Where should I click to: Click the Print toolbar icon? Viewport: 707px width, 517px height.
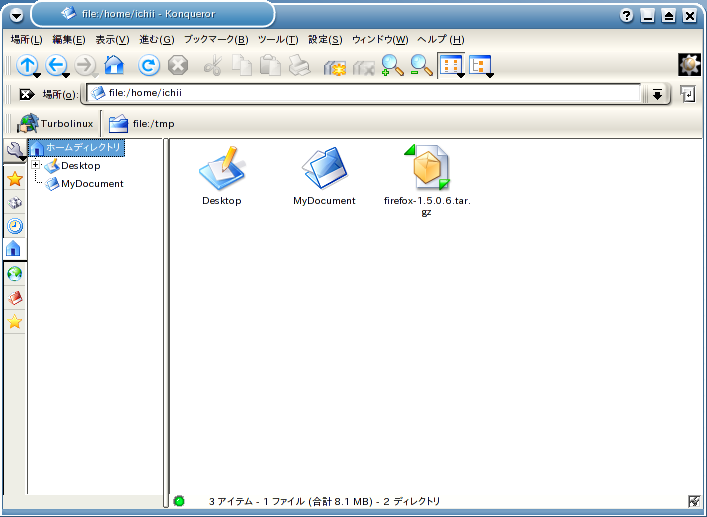pyautogui.click(x=299, y=65)
